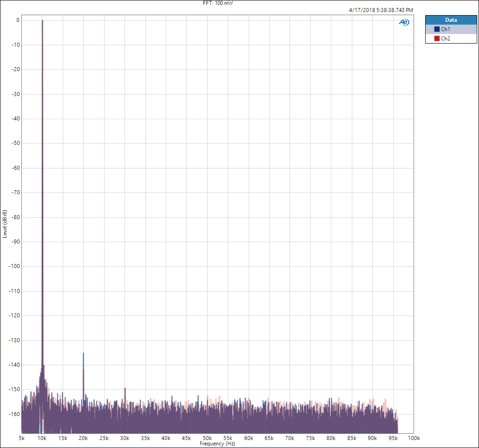The image size is (479, 448).
Task: Click the 30k frequency axis tick label
Action: point(125,438)
